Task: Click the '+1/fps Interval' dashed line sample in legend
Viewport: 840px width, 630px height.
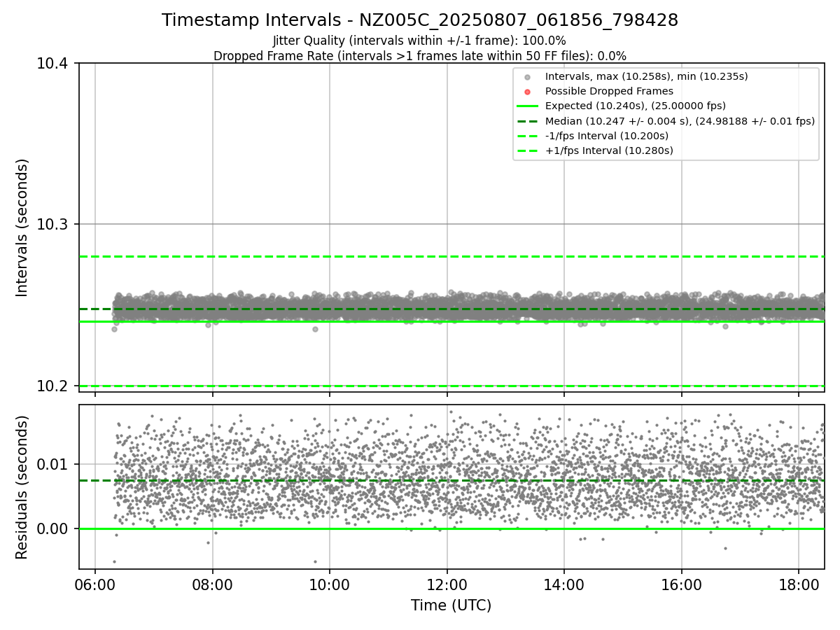Action: point(527,150)
